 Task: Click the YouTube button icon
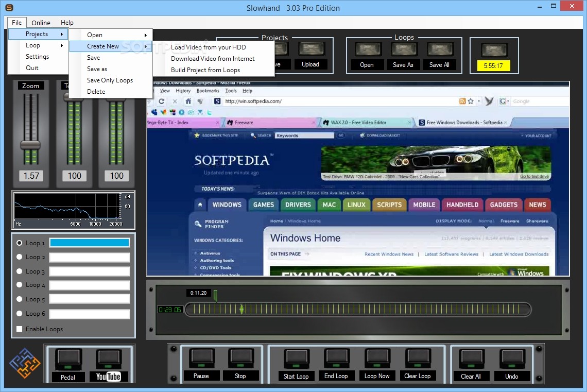click(108, 360)
